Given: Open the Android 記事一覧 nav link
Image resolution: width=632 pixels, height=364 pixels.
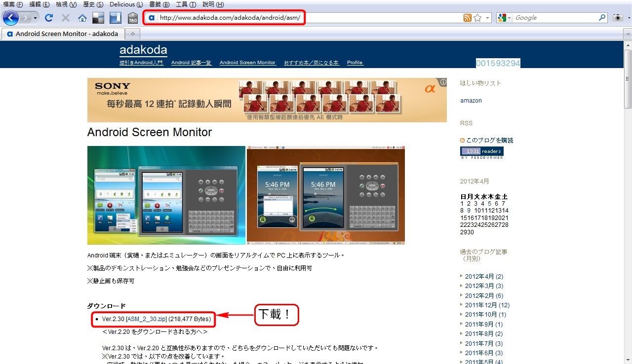Looking at the screenshot, I should pyautogui.click(x=191, y=63).
